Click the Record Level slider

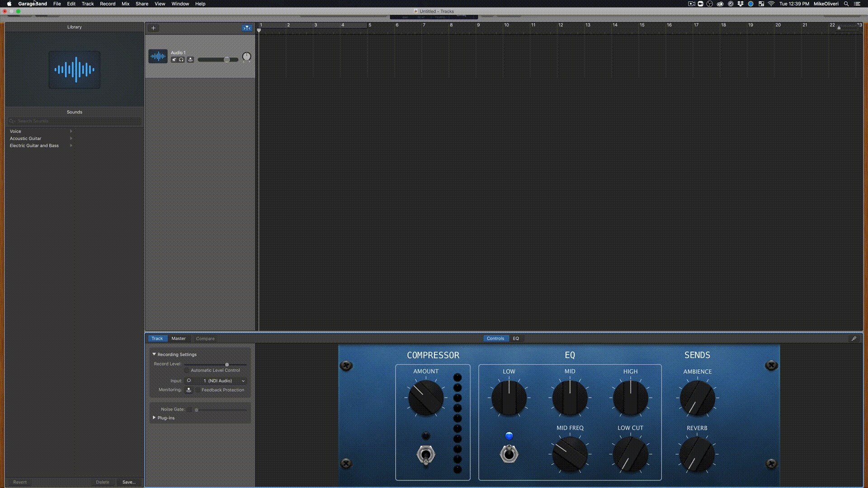click(x=215, y=364)
